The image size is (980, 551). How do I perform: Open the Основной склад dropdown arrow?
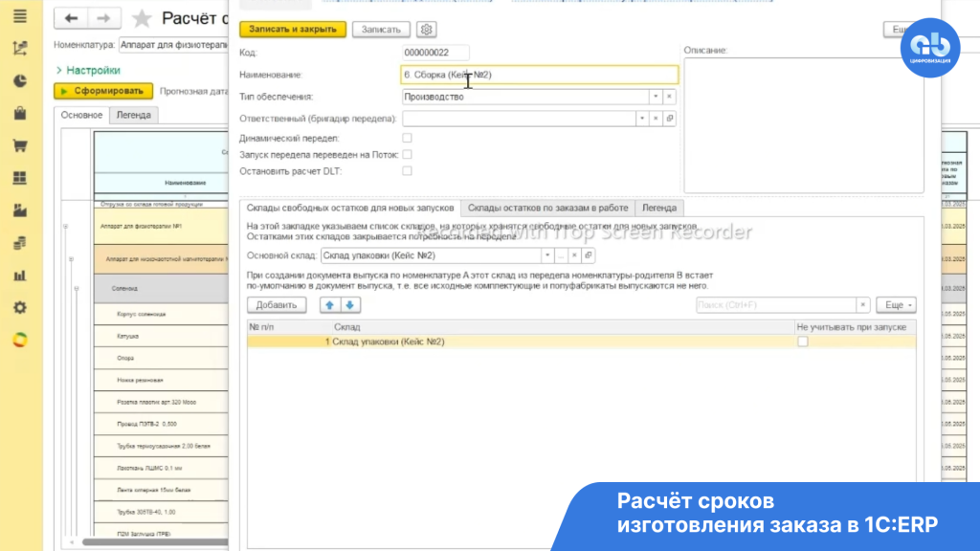[x=546, y=255]
